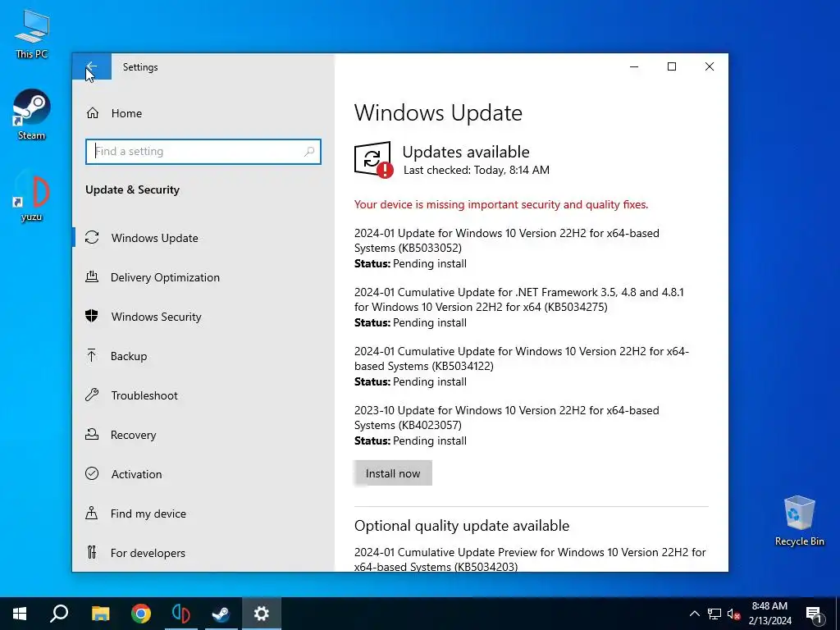Click the Home house icon
This screenshot has width=840, height=630.
click(93, 113)
